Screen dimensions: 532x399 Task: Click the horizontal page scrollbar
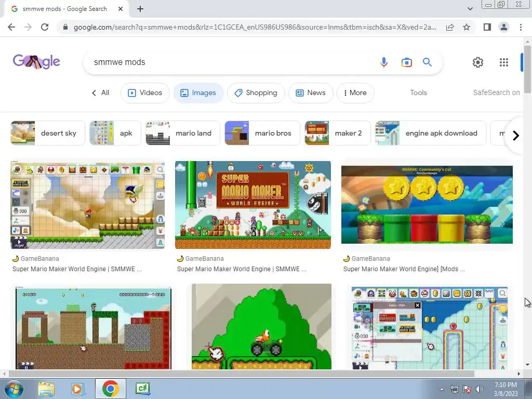[241, 374]
